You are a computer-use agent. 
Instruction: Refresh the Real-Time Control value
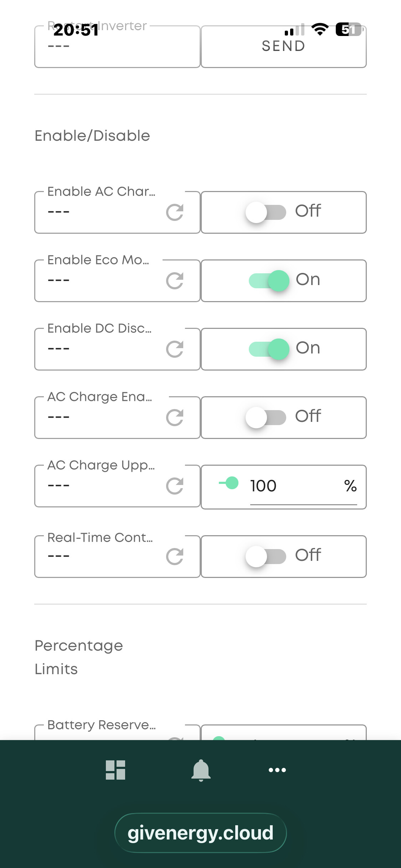point(175,557)
